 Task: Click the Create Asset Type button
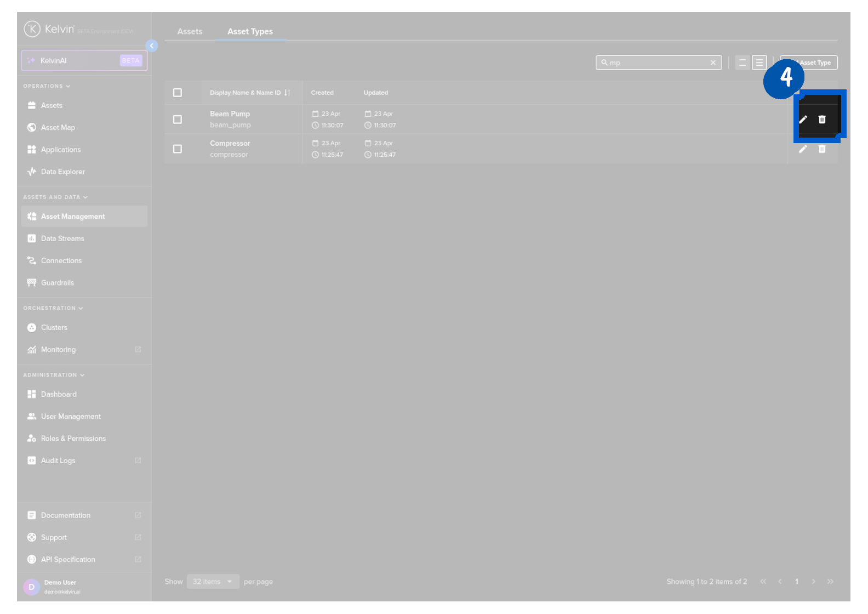coord(809,62)
